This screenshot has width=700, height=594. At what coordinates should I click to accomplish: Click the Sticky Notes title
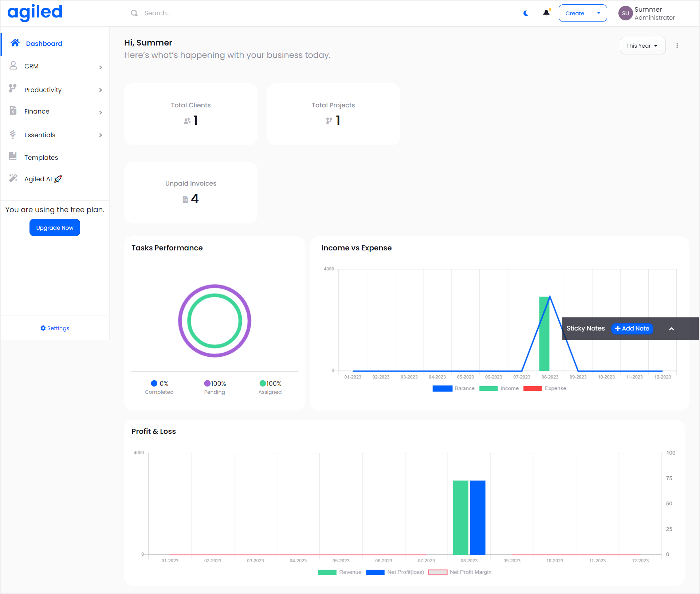pos(585,328)
